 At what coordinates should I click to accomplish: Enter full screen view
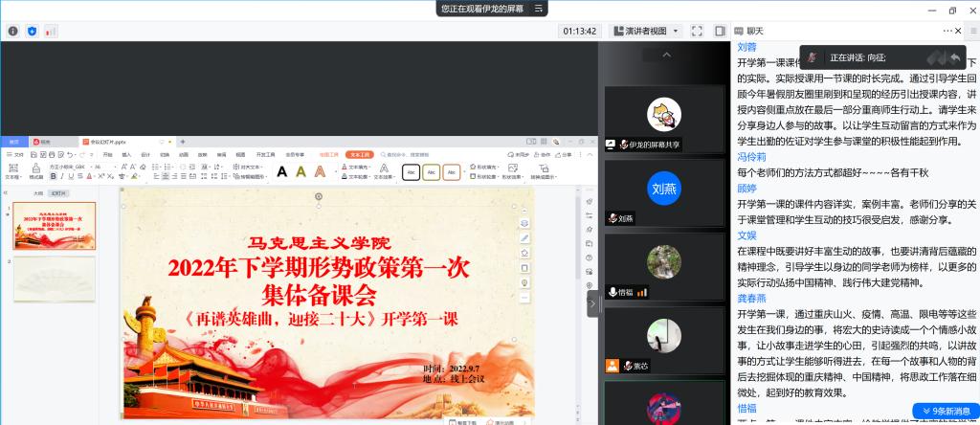pos(695,31)
